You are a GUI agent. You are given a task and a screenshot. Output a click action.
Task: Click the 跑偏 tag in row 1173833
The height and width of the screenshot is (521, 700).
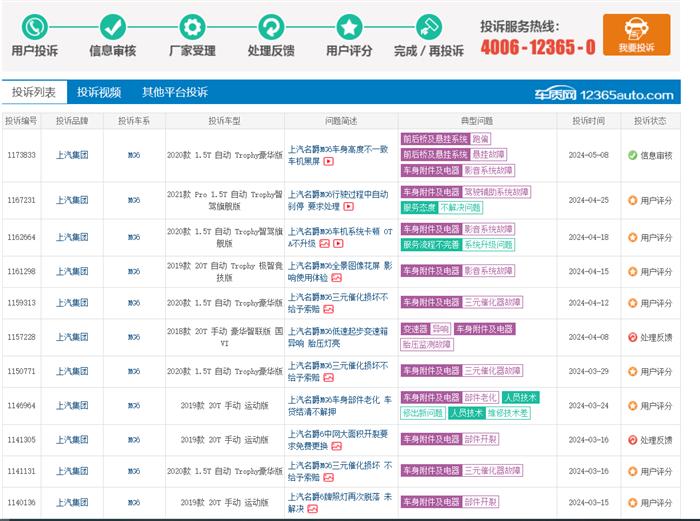[480, 139]
